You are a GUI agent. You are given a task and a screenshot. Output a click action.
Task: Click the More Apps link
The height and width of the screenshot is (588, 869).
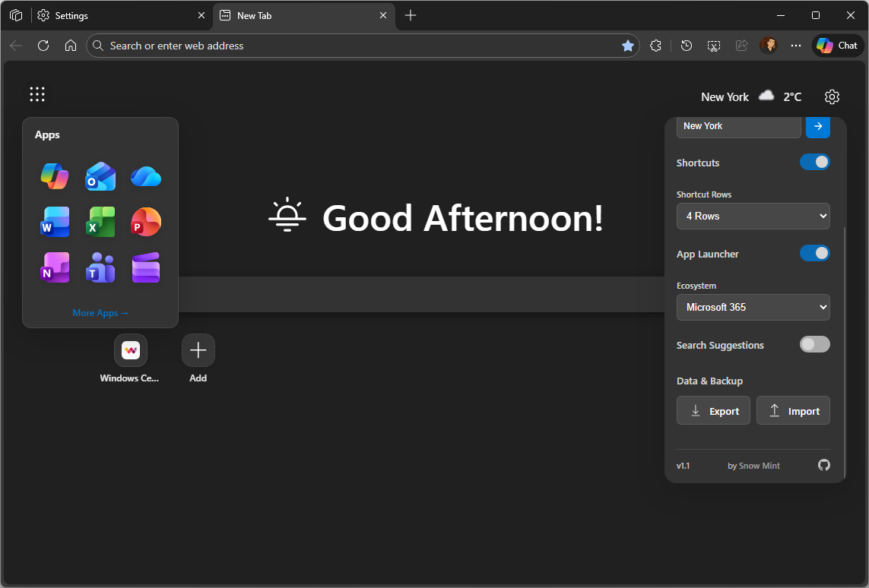coord(100,312)
